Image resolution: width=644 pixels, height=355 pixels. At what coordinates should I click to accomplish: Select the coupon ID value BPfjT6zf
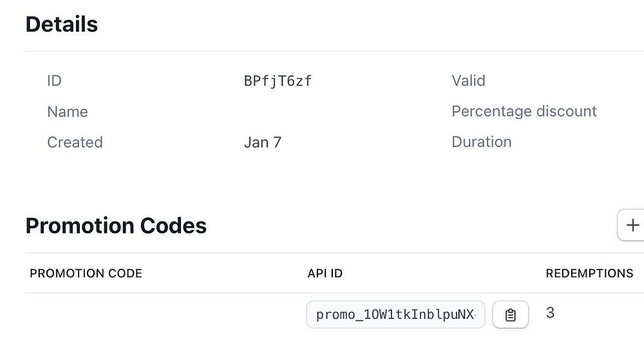click(278, 81)
